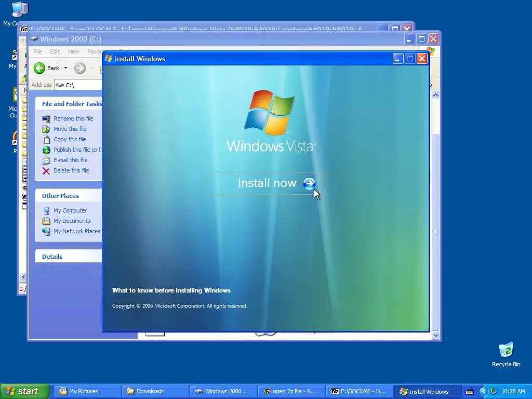Click the red X delete icon
The image size is (532, 399).
tap(46, 170)
